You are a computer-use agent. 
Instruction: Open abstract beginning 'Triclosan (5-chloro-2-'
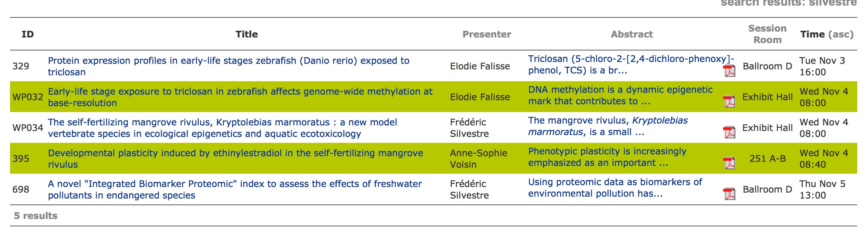(631, 65)
